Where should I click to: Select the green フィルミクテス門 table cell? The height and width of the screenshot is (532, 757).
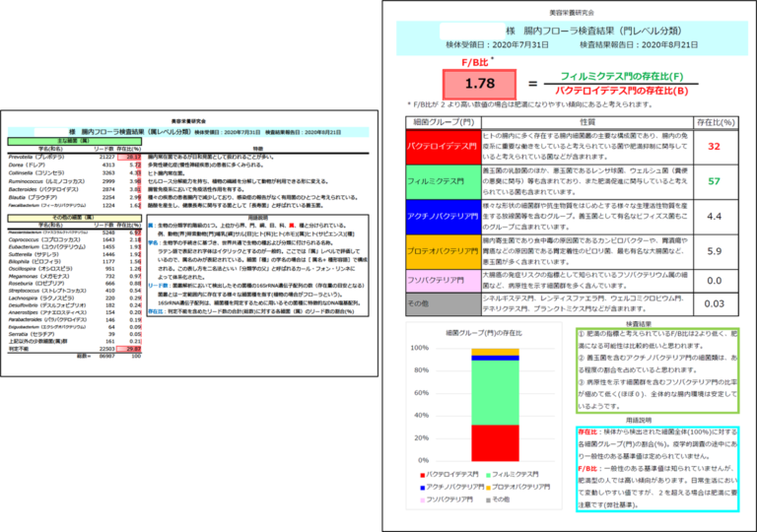443,182
